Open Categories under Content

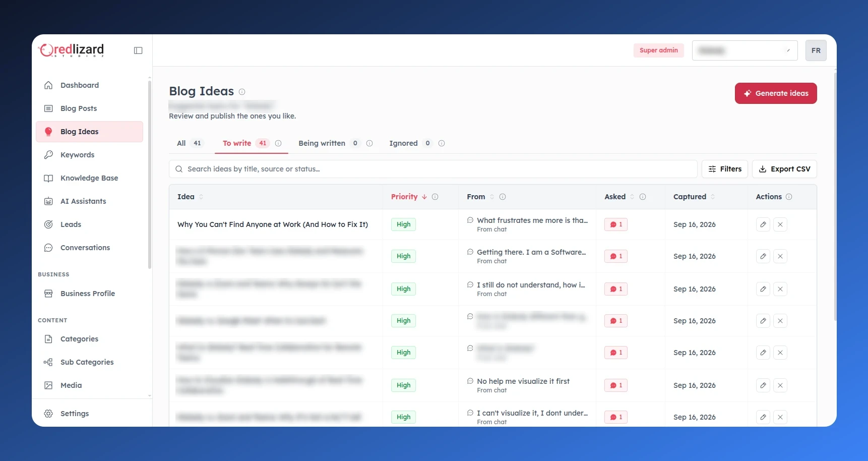click(x=89, y=339)
